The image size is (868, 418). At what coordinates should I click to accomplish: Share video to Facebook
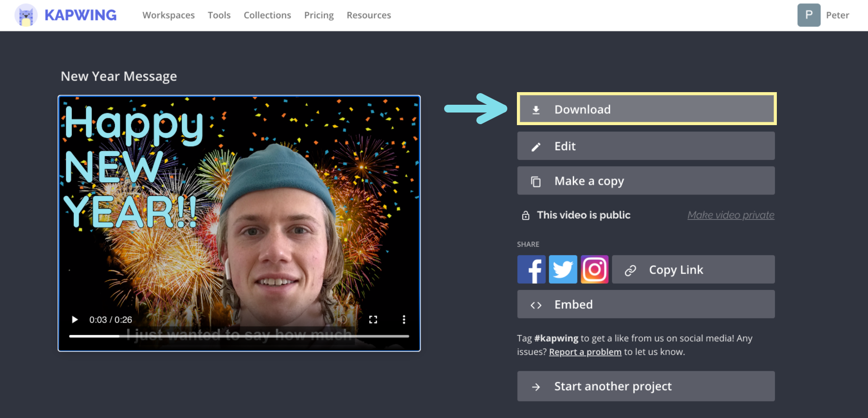[x=531, y=270]
